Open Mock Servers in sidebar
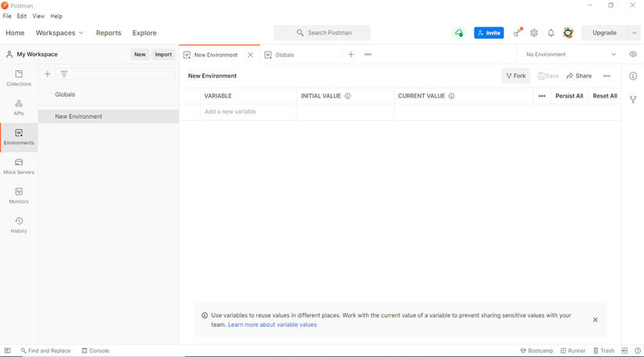The image size is (644, 357). pos(19,166)
